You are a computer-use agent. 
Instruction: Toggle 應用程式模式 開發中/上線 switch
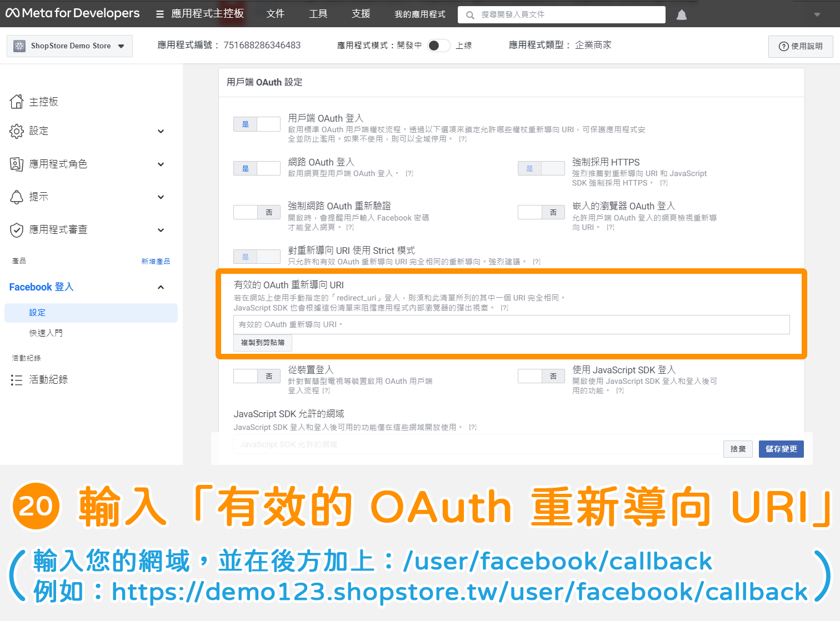point(439,46)
